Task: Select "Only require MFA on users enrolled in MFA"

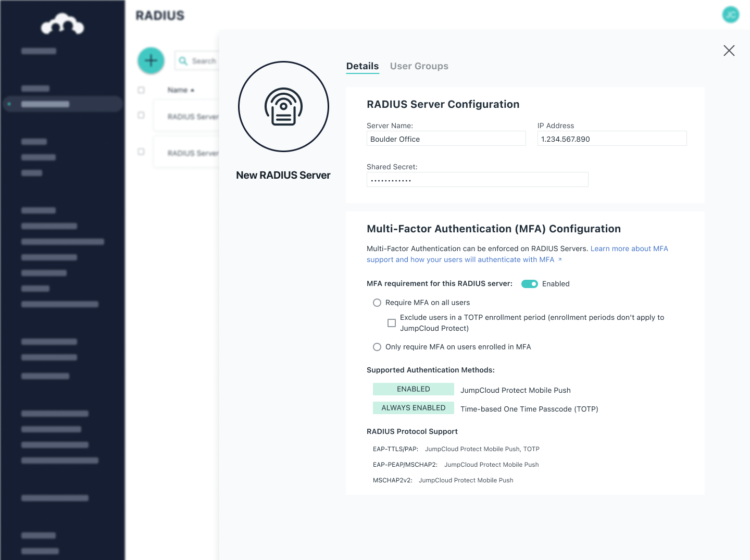Action: point(377,346)
